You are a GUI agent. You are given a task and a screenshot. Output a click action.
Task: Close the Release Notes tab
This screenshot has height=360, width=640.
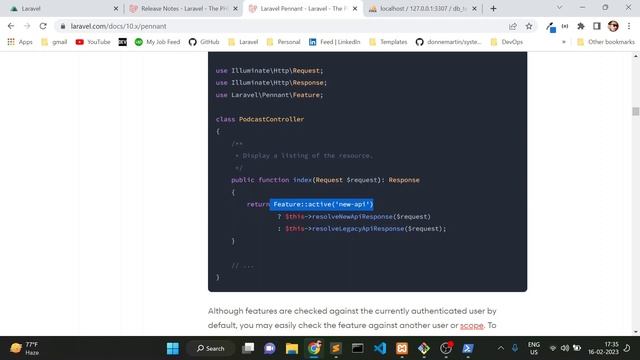(235, 8)
